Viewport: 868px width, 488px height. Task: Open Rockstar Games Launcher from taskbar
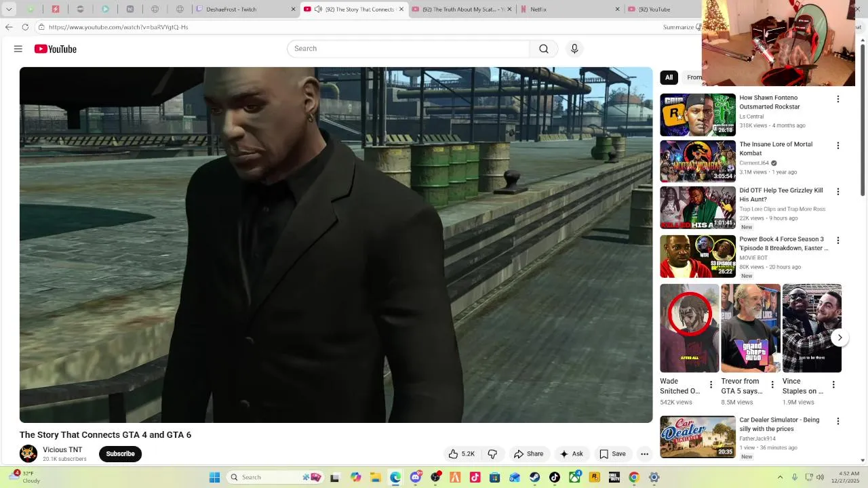[x=595, y=477]
